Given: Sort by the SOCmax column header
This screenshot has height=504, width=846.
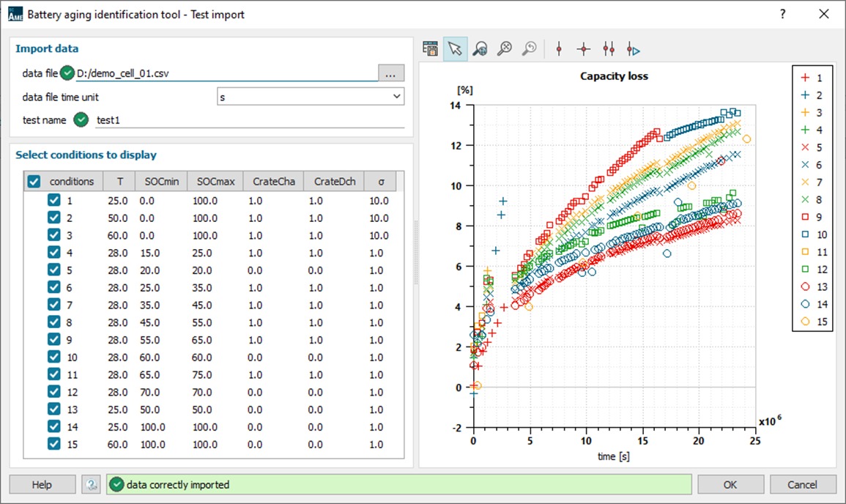Looking at the screenshot, I should [x=215, y=182].
